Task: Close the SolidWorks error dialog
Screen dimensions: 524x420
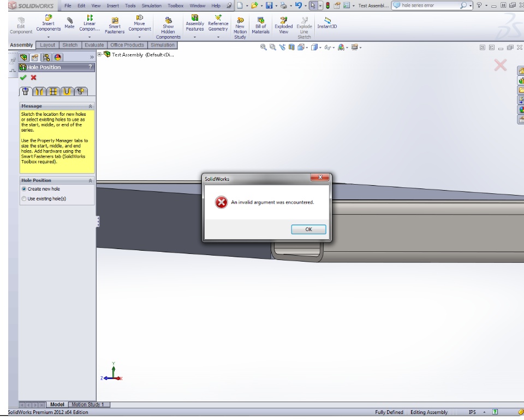Action: tap(320, 177)
